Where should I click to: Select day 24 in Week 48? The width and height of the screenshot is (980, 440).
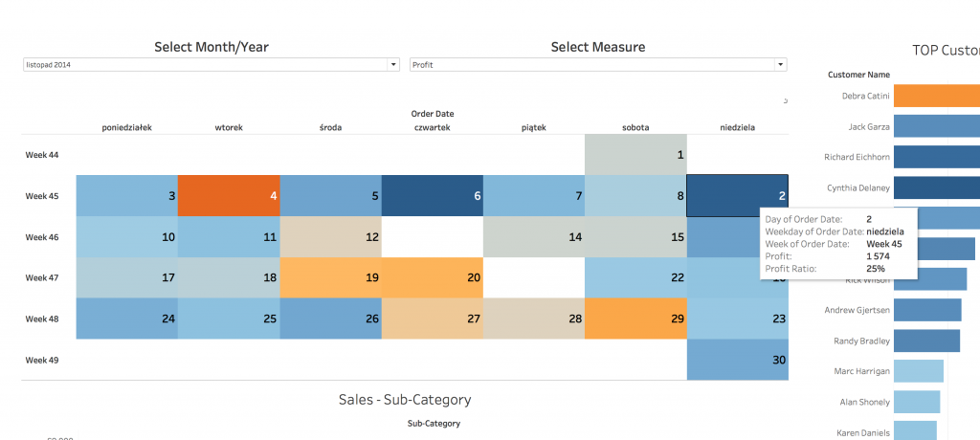[x=127, y=319]
